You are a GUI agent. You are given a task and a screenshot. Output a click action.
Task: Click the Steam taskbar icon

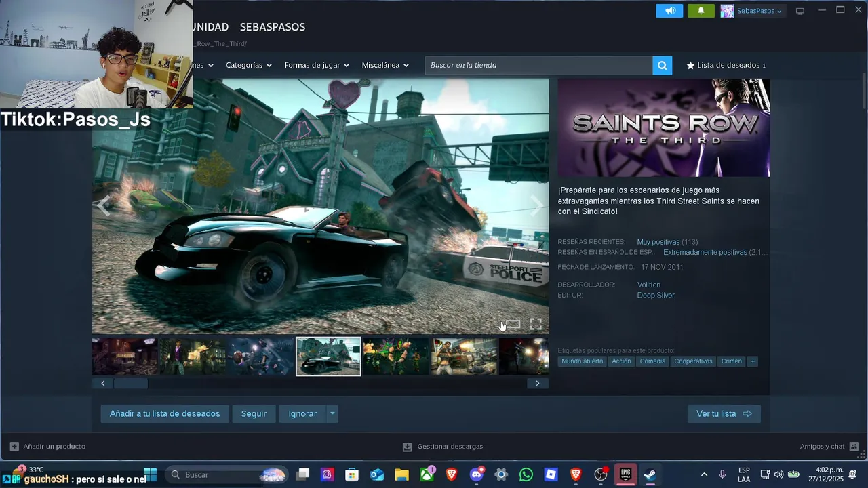[x=650, y=474]
